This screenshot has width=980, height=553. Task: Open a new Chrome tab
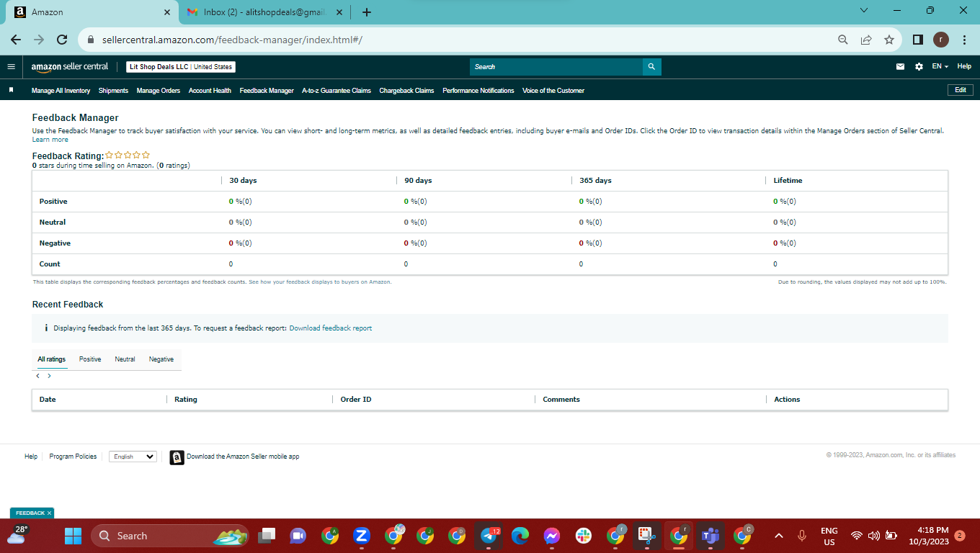pos(367,12)
